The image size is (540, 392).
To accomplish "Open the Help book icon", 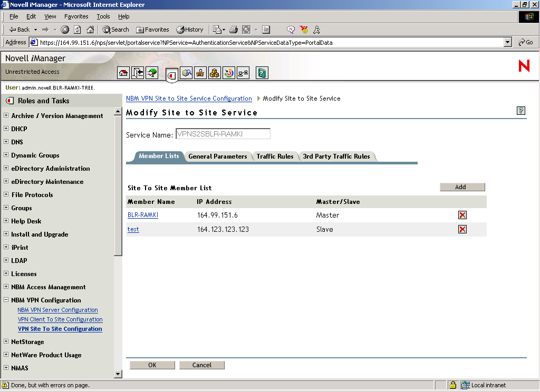I will 262,73.
